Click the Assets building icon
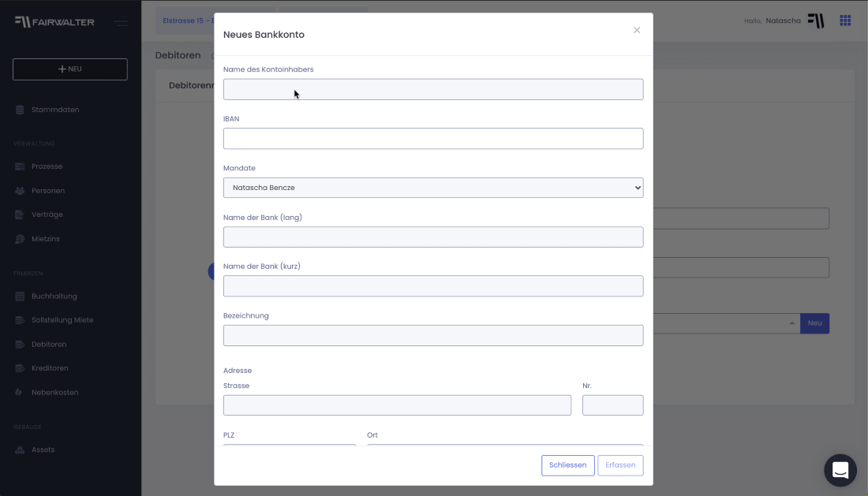Viewport: 868px width, 496px height. coord(20,449)
